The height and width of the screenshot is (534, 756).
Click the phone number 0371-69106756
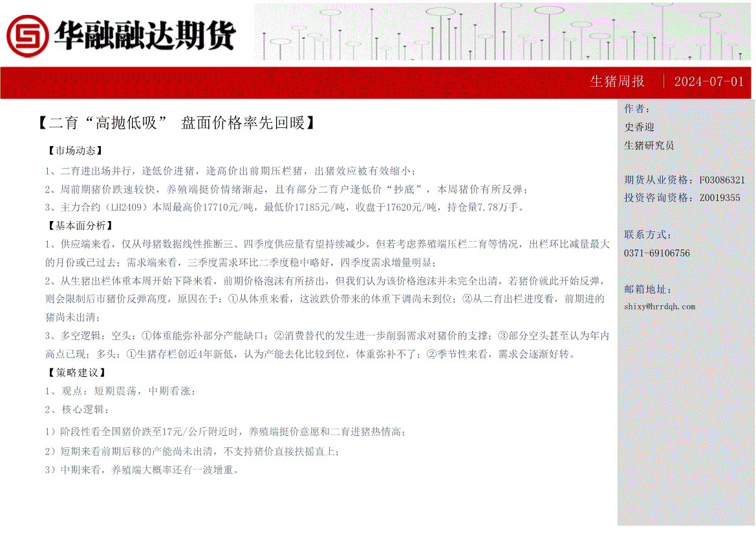tap(656, 253)
